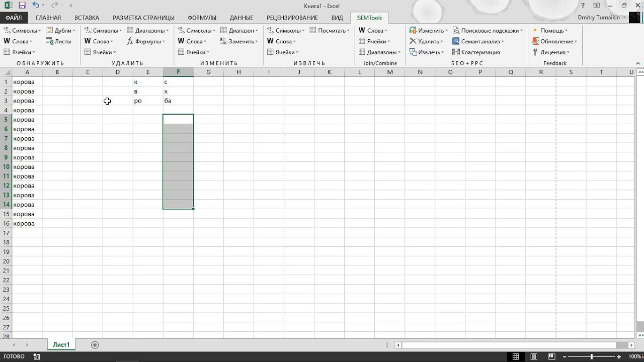Open Excel Help question mark
The width and height of the screenshot is (644, 362).
tap(583, 6)
